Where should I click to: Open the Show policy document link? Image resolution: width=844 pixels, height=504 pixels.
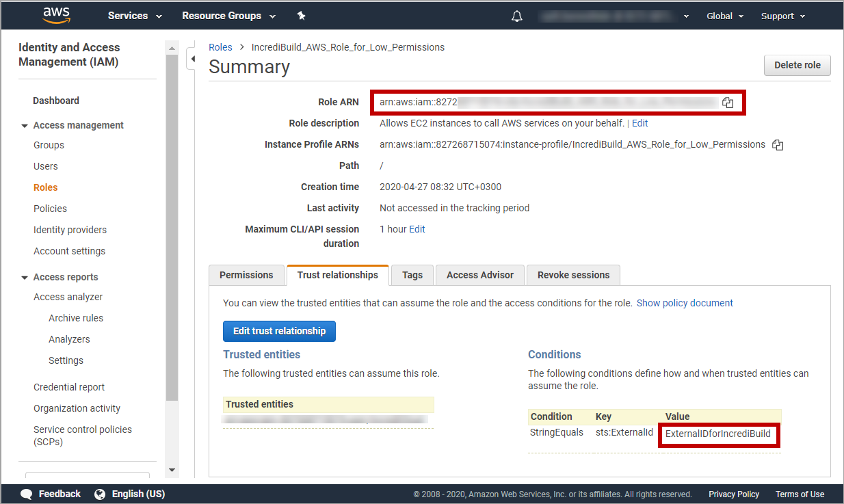[x=685, y=303]
